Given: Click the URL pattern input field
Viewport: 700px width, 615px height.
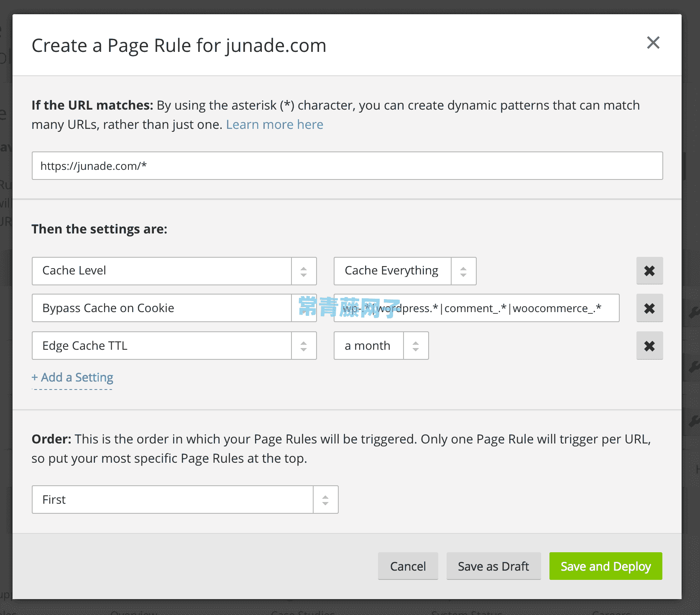Looking at the screenshot, I should (x=347, y=166).
